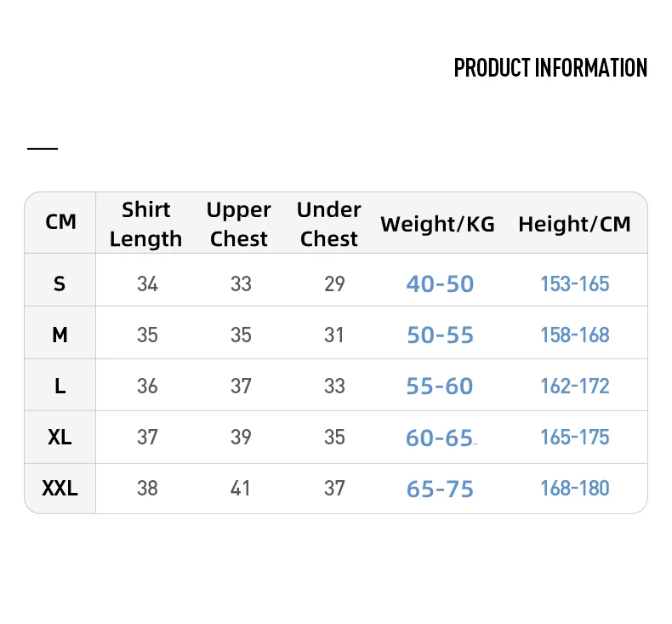Click the PRODUCT INFORMATION heading
This screenshot has width=672, height=624.
(550, 68)
